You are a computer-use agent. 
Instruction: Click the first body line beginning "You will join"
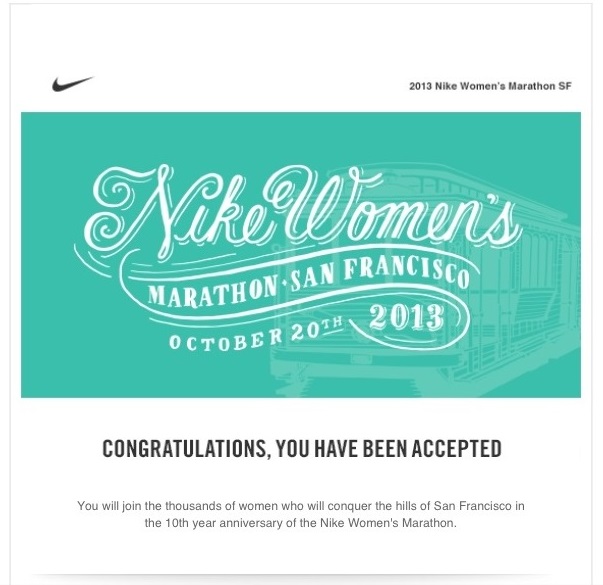pos(301,506)
